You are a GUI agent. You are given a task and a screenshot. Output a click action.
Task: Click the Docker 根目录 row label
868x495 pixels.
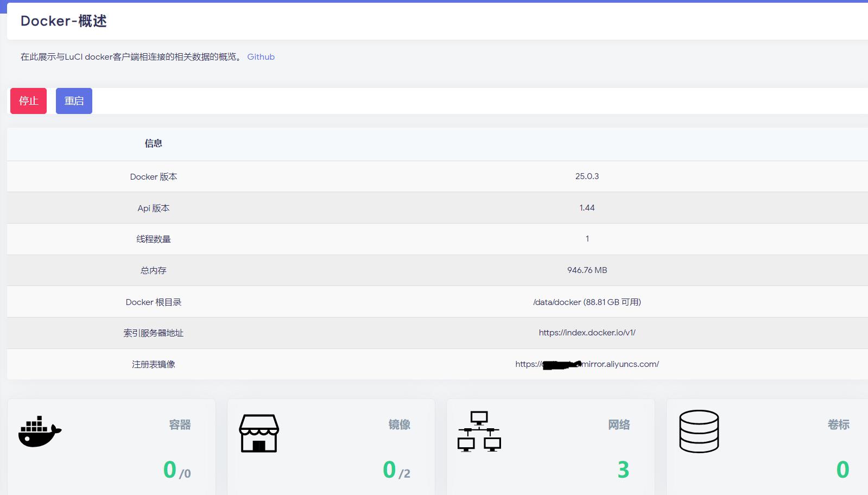[x=154, y=302]
